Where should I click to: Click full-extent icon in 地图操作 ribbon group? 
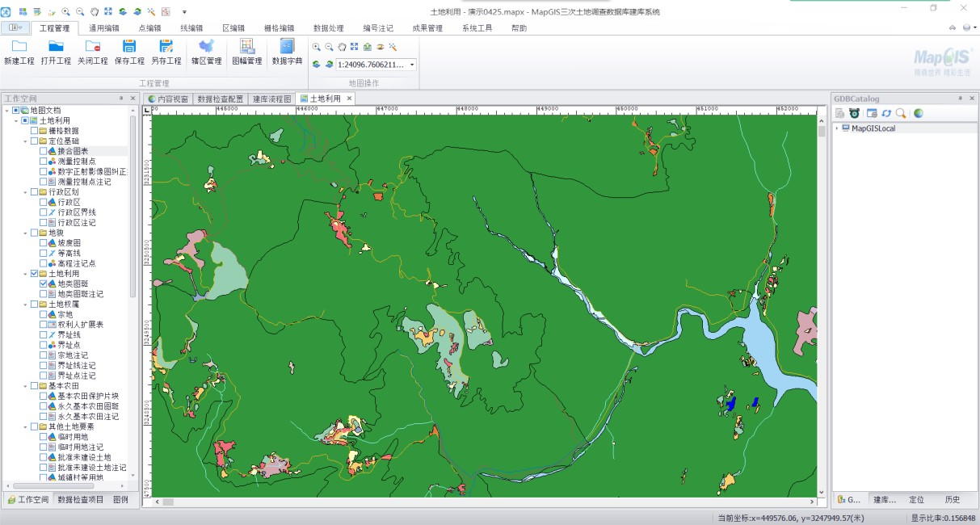[354, 47]
